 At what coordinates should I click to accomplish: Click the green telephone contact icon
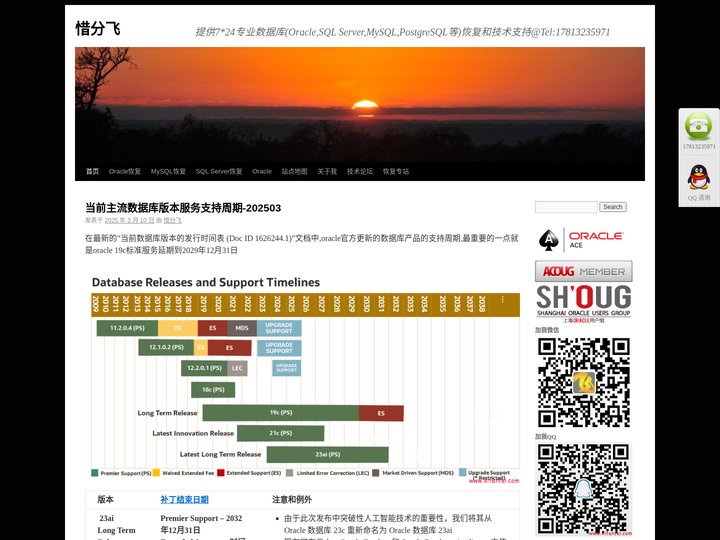(x=698, y=126)
